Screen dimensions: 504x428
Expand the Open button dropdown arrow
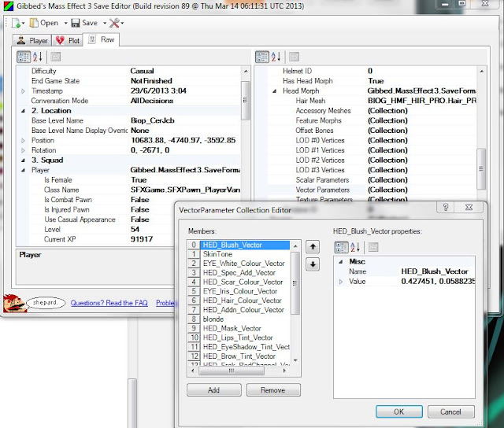tap(65, 23)
